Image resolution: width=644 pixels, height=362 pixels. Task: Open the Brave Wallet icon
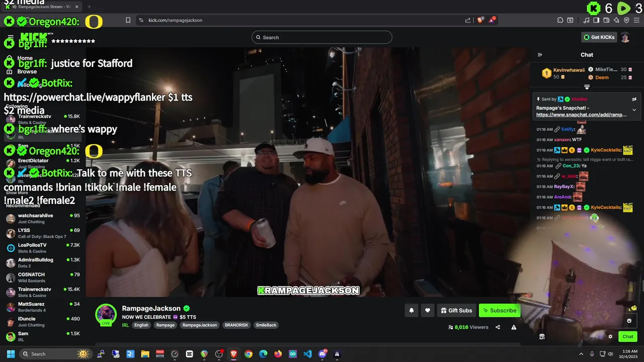click(606, 20)
